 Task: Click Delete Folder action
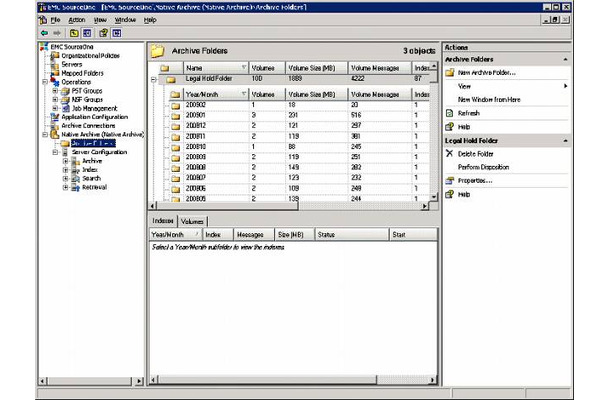[x=475, y=154]
